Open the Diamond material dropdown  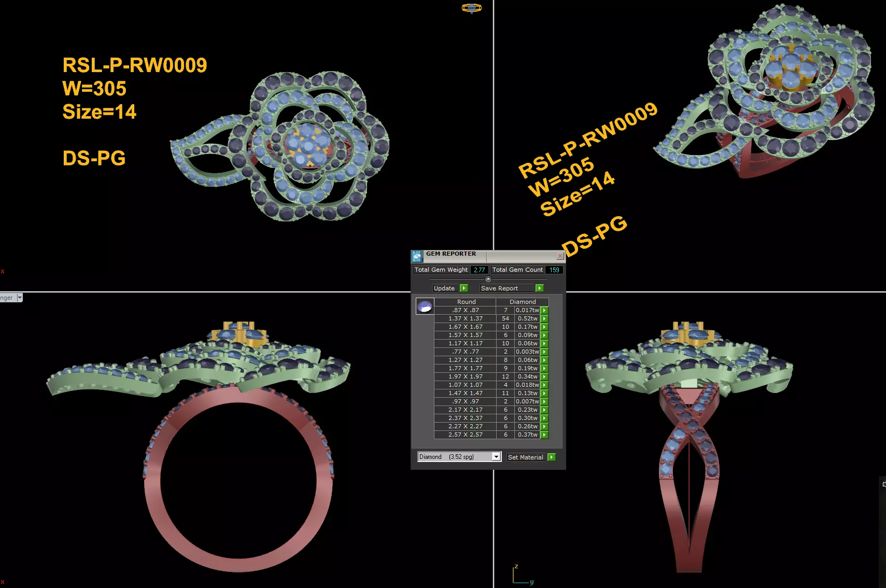point(496,457)
